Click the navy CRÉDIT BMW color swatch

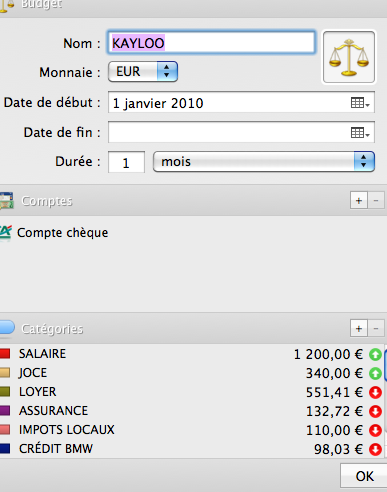click(x=5, y=448)
